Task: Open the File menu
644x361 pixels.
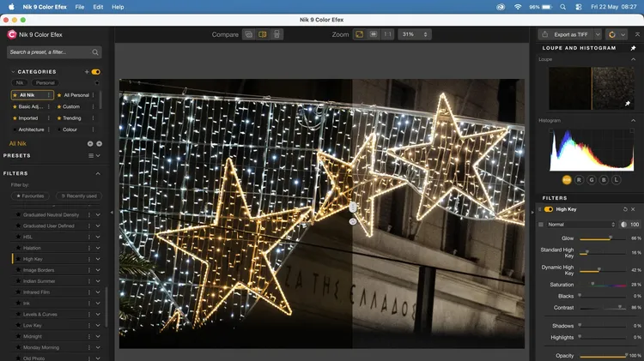Action: click(x=80, y=7)
